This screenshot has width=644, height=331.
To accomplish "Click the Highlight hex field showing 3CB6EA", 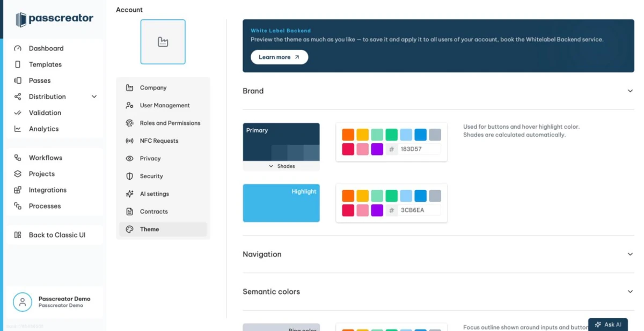I will tap(419, 210).
